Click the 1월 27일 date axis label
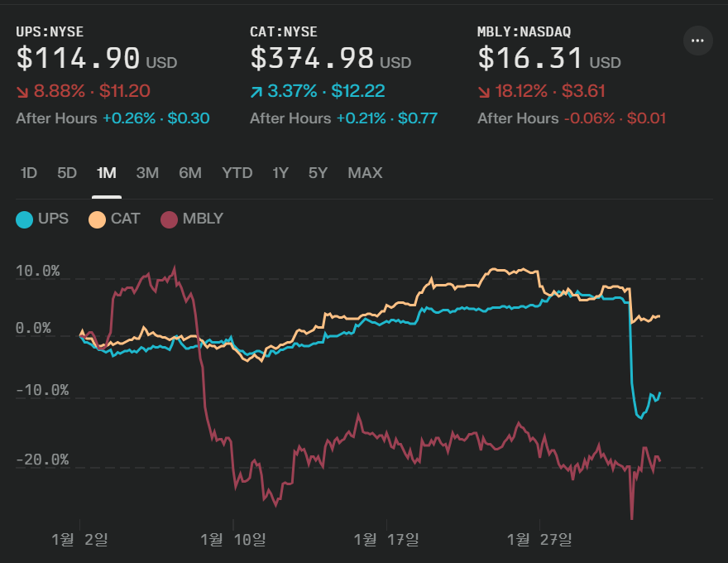728x563 pixels. coord(539,539)
